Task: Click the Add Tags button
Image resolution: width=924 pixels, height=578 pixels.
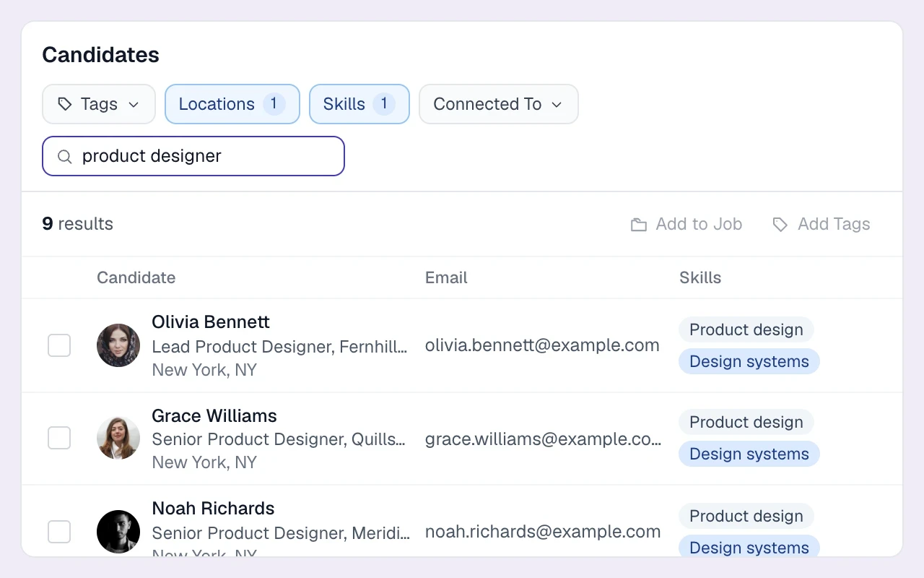Action: coord(821,224)
